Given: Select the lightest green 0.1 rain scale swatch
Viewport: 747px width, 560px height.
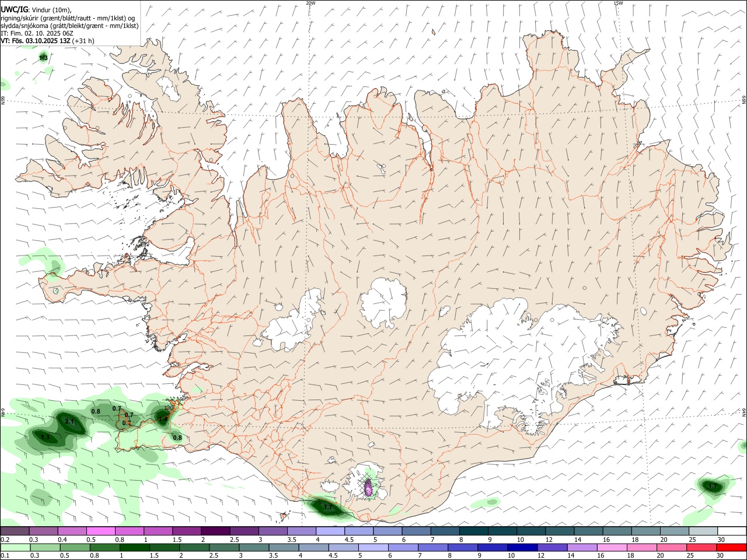Looking at the screenshot, I should tap(15, 547).
